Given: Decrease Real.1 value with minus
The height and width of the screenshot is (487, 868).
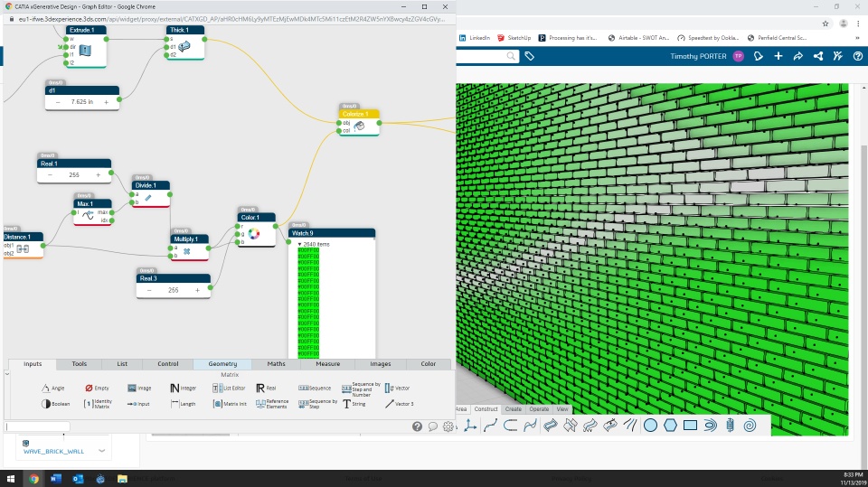Looking at the screenshot, I should pos(50,175).
